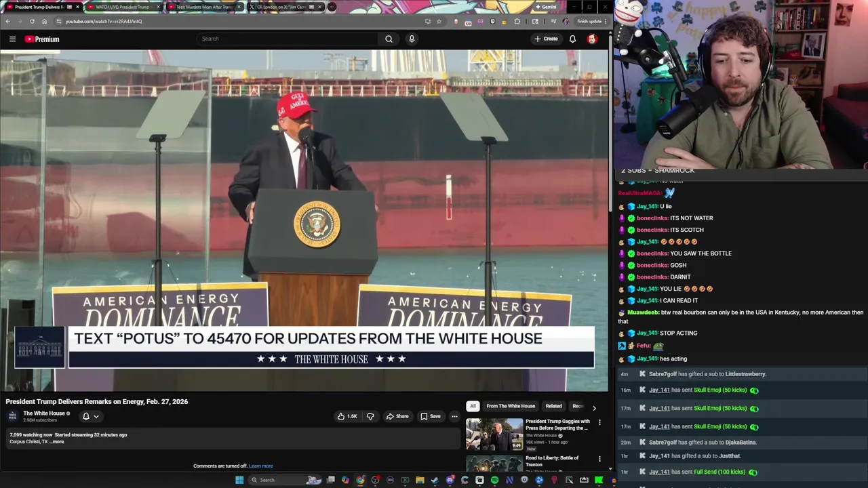Save the video to a playlist

click(430, 416)
